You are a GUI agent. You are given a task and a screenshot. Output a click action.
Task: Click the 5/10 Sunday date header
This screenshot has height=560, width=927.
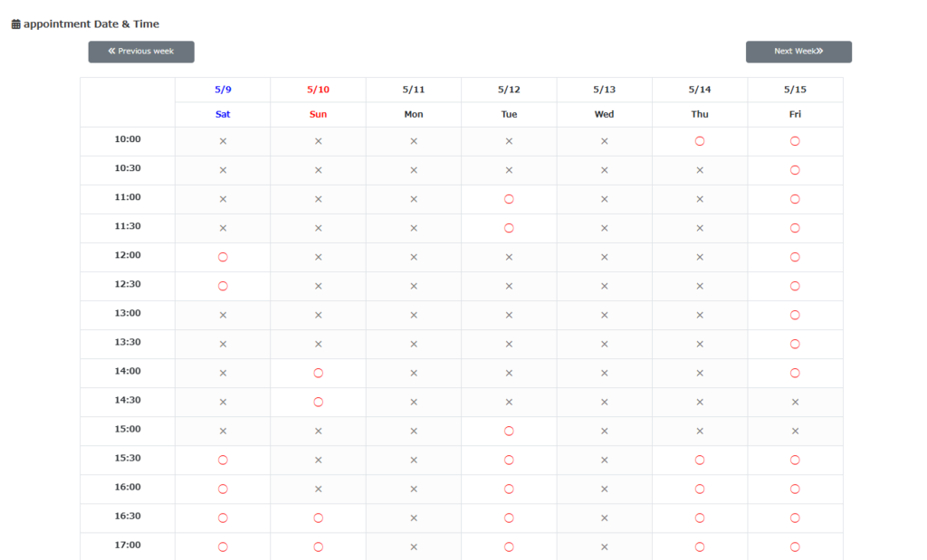pos(318,90)
